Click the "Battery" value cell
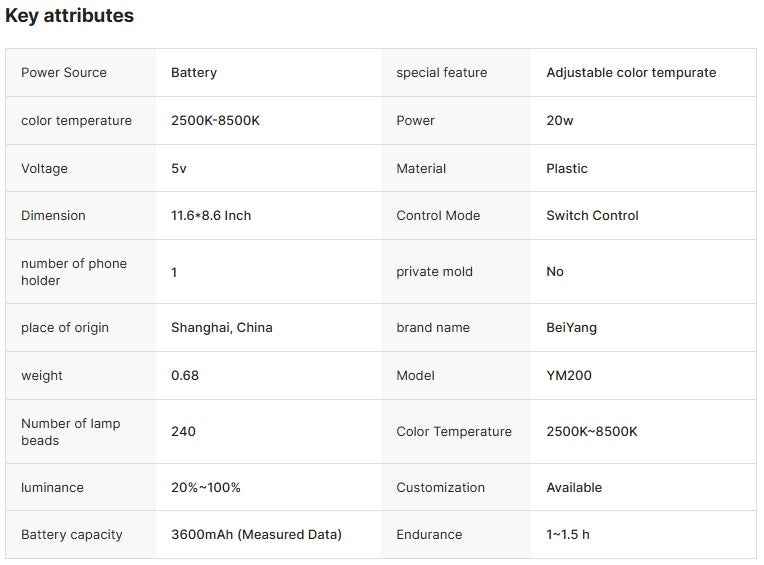This screenshot has height=565, width=764. 194,73
